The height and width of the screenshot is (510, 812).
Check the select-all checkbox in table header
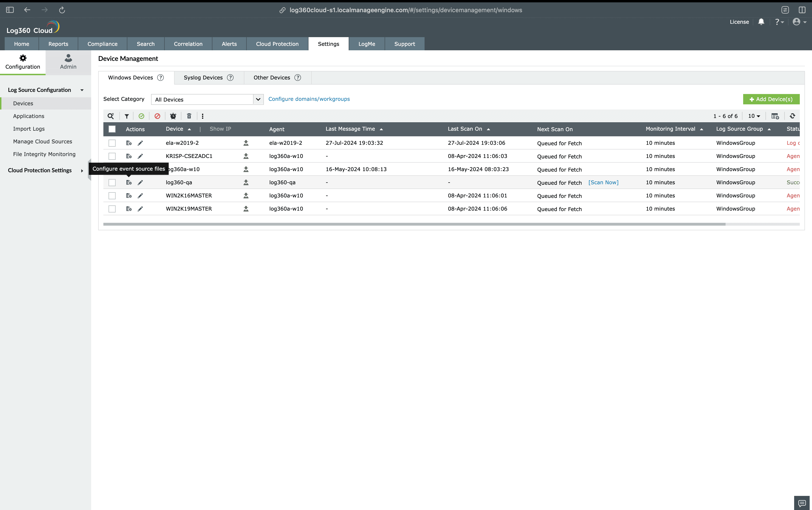[112, 129]
